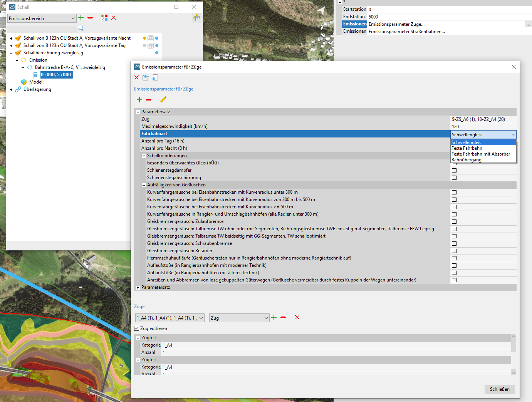Click the import icon in the dialog toolbar
The image size is (532, 402).
pyautogui.click(x=155, y=77)
